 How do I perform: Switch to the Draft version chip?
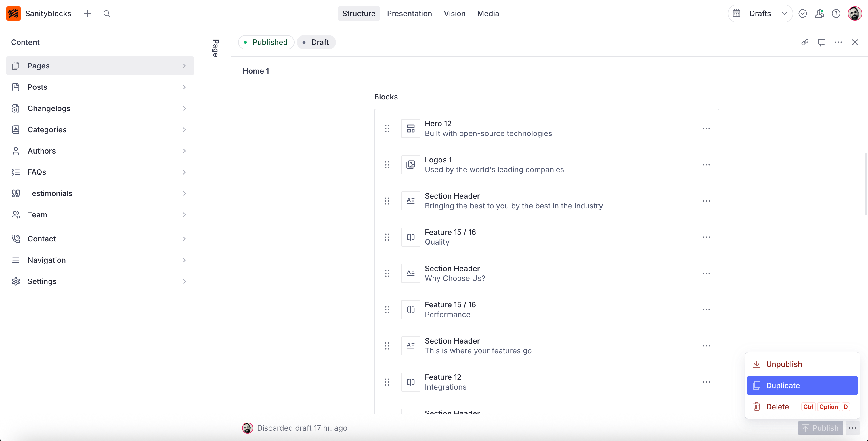click(x=316, y=42)
